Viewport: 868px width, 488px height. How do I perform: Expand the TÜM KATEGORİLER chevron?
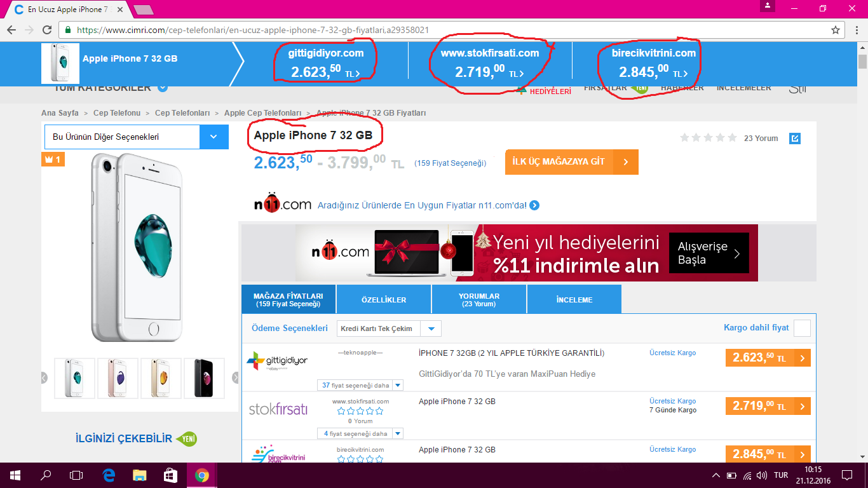163,88
